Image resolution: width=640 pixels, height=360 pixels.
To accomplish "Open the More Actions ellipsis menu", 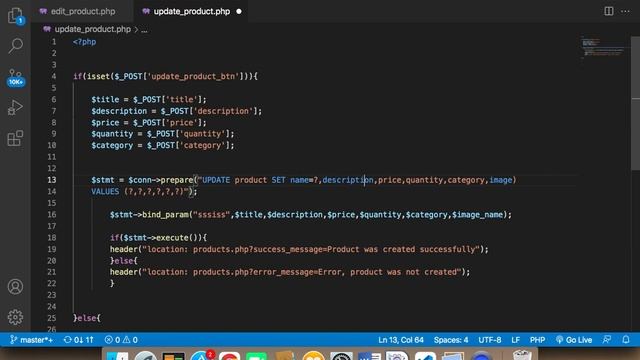I will click(625, 11).
